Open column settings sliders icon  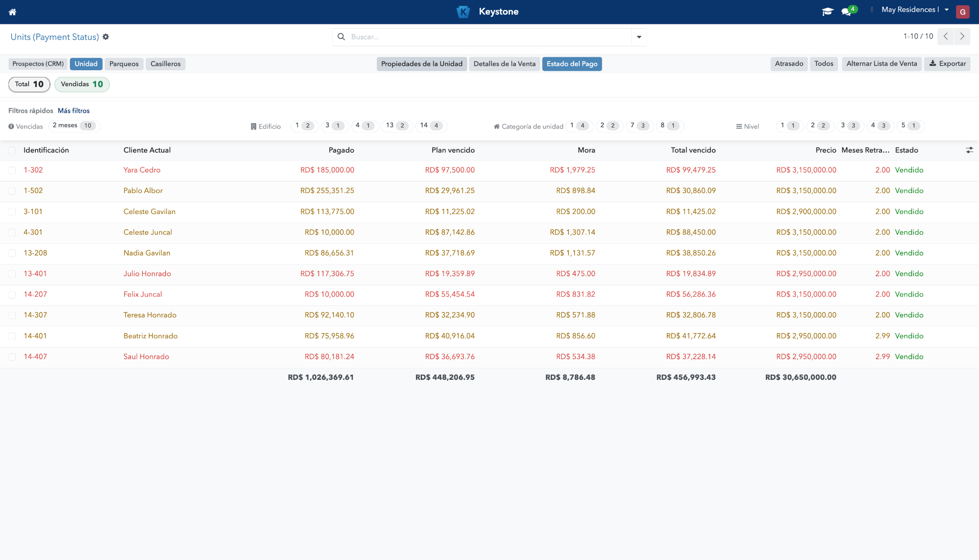(969, 150)
